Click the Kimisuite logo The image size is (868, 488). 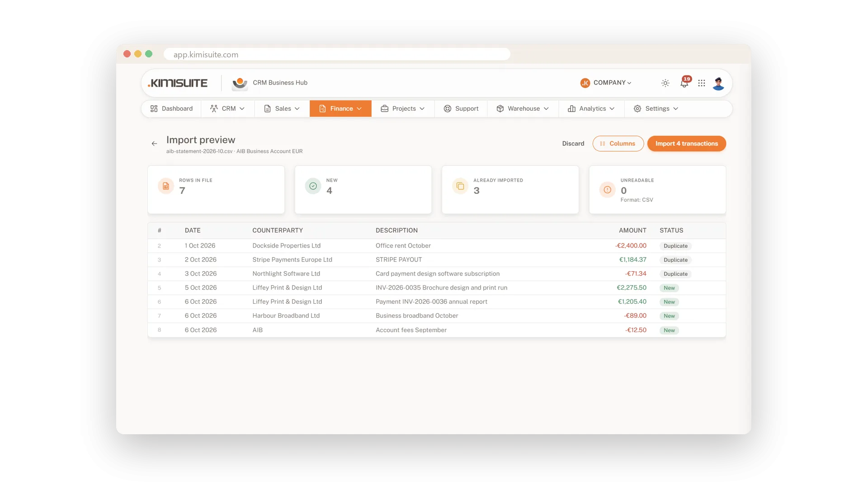tap(178, 83)
